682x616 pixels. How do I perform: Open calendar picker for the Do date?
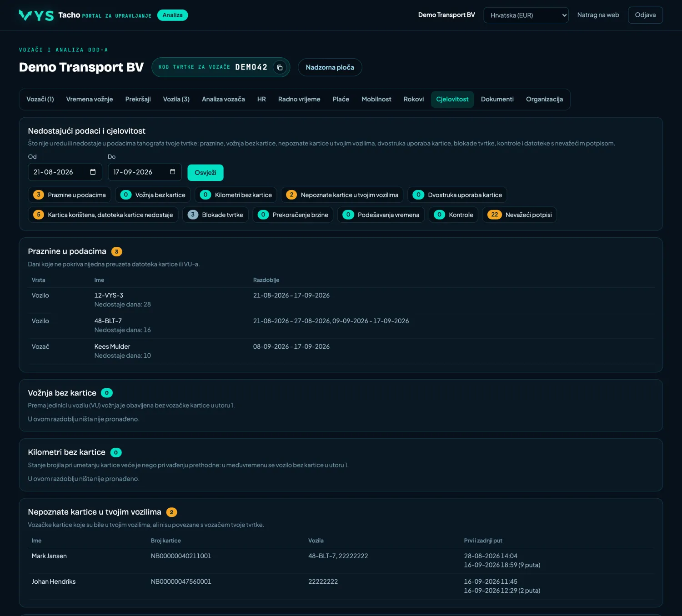pos(172,172)
